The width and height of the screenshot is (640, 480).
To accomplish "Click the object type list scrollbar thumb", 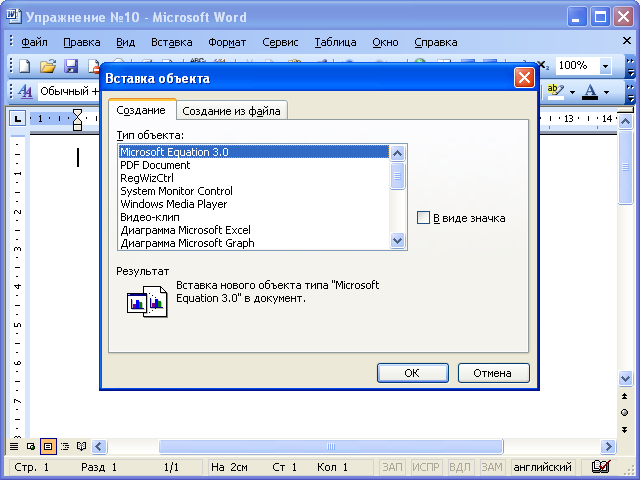I will (x=397, y=176).
